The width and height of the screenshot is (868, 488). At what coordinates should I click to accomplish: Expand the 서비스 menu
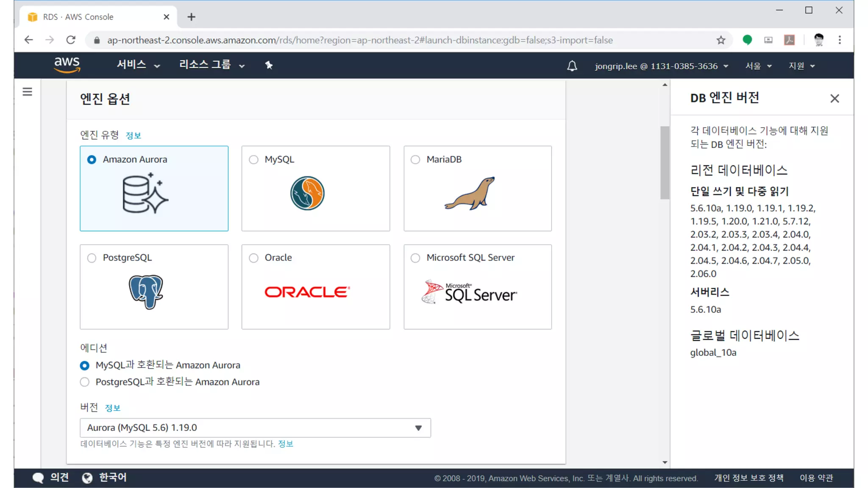coord(138,65)
